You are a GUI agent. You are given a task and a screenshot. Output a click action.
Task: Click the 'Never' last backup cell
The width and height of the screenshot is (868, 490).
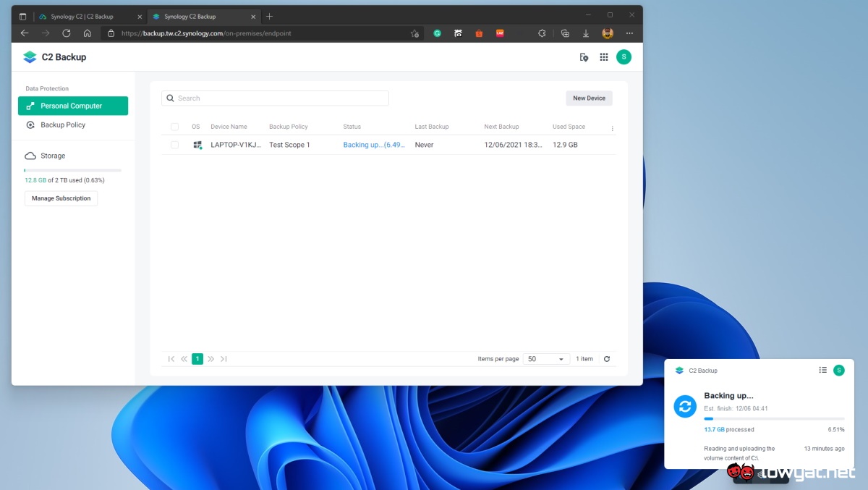click(424, 145)
